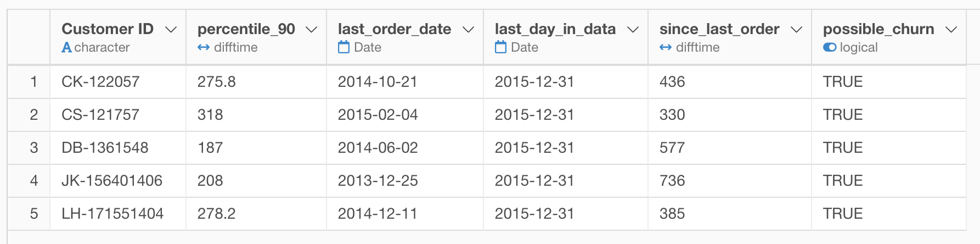Click the possible_churn column header label
The height and width of the screenshot is (244, 980).
point(878,29)
